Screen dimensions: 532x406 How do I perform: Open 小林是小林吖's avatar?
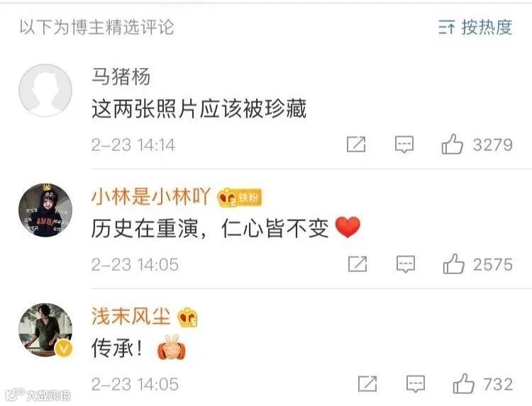tap(45, 210)
